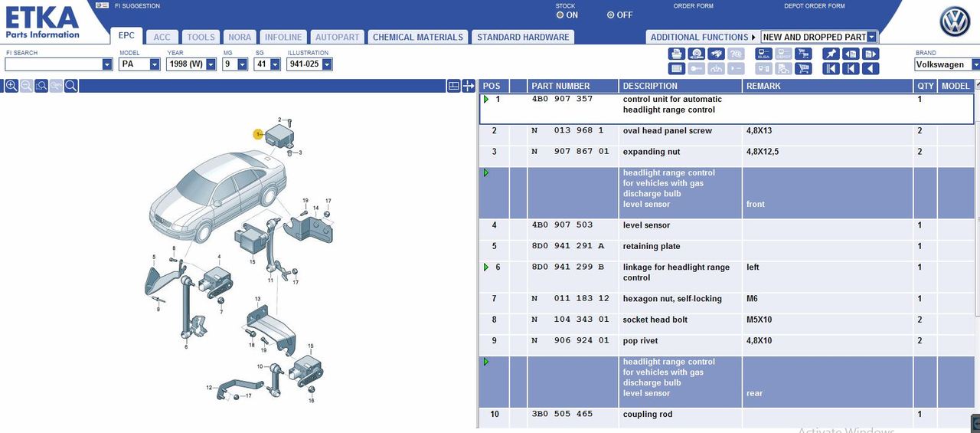Click the zoom out magnifier icon
Viewport: 980px width, 433px height.
click(x=26, y=86)
